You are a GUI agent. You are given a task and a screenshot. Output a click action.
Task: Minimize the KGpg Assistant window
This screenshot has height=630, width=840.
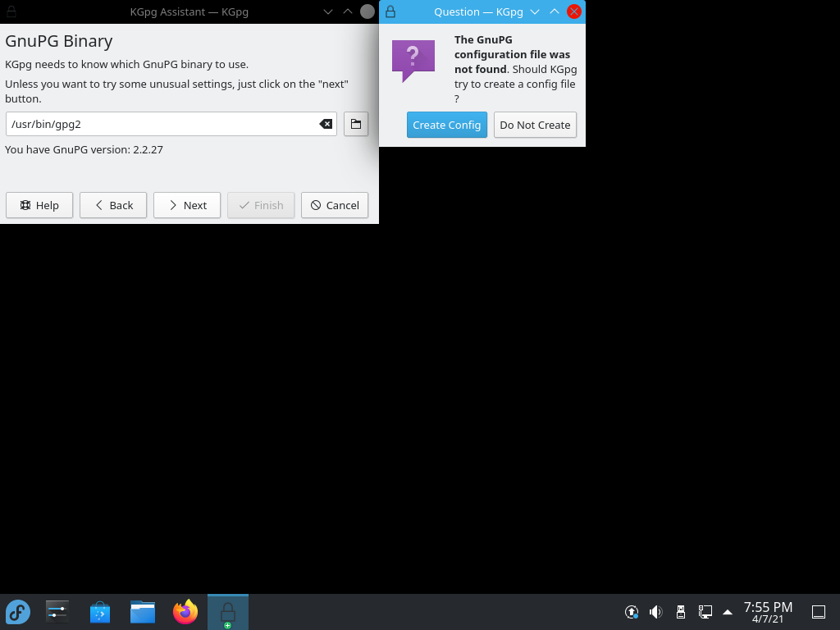328,11
